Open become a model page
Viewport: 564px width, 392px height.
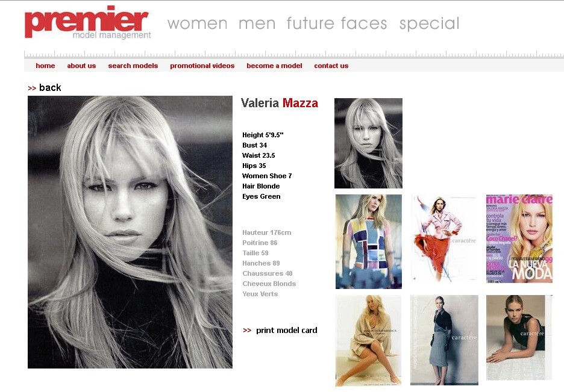click(x=274, y=66)
